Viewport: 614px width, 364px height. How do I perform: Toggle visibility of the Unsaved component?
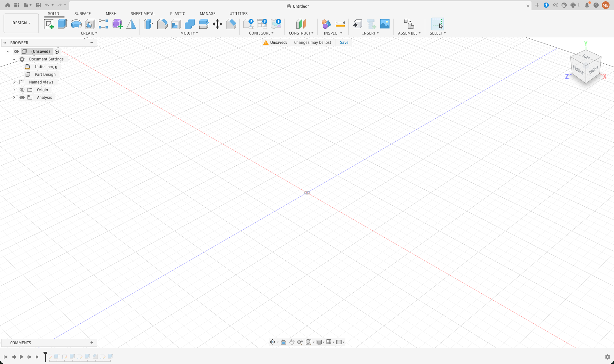coord(16,51)
